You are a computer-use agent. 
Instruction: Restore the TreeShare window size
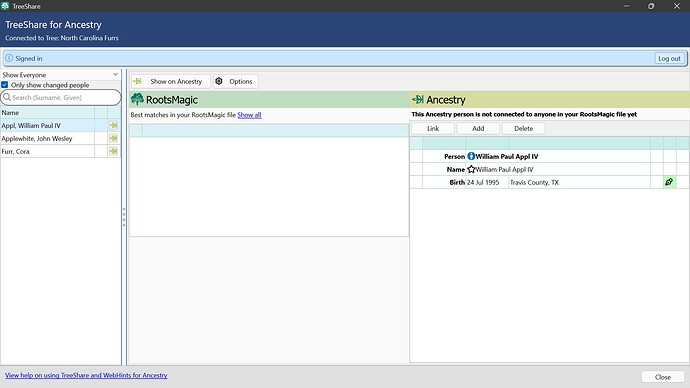(651, 6)
